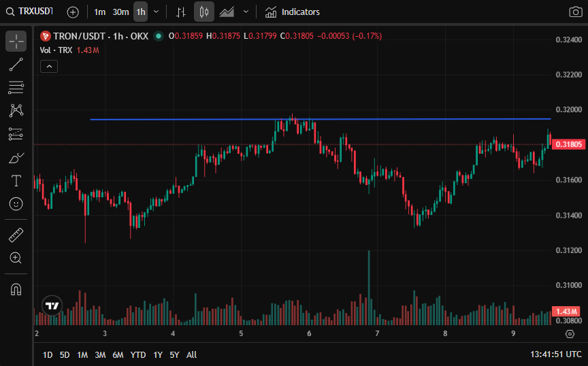Switch to area chart style

pos(227,12)
